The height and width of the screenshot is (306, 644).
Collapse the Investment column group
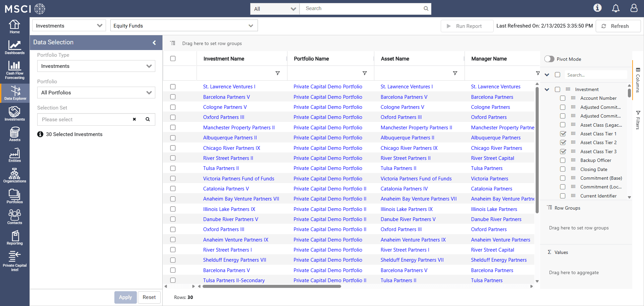(547, 89)
